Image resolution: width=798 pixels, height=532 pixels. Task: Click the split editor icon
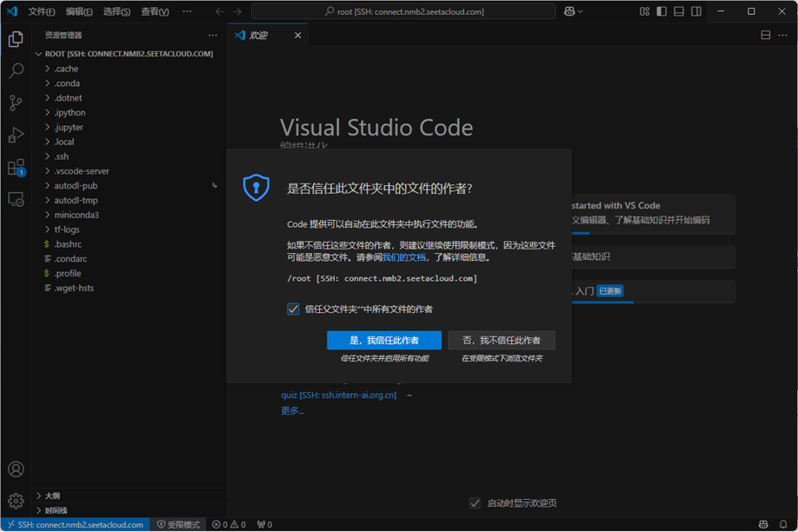click(766, 35)
